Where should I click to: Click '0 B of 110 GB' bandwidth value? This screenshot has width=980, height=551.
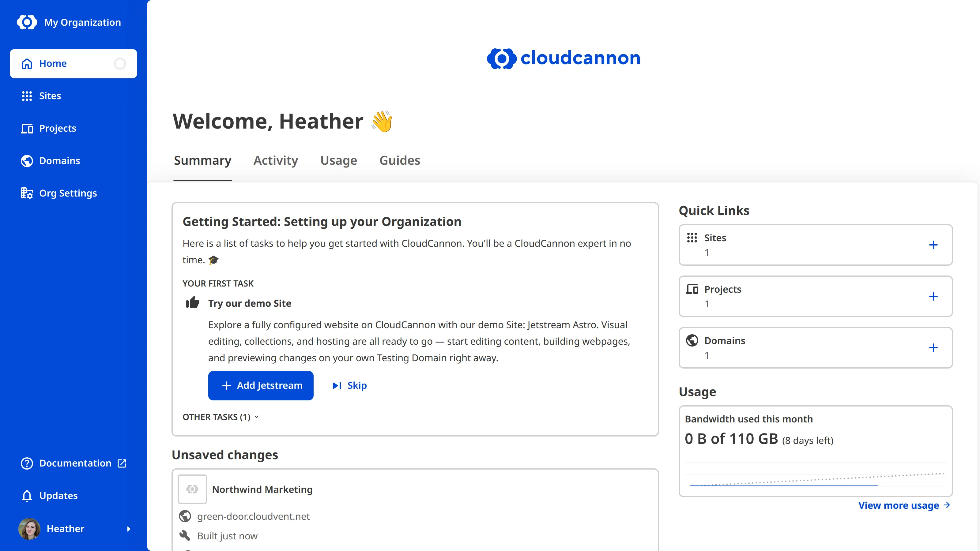click(x=731, y=439)
